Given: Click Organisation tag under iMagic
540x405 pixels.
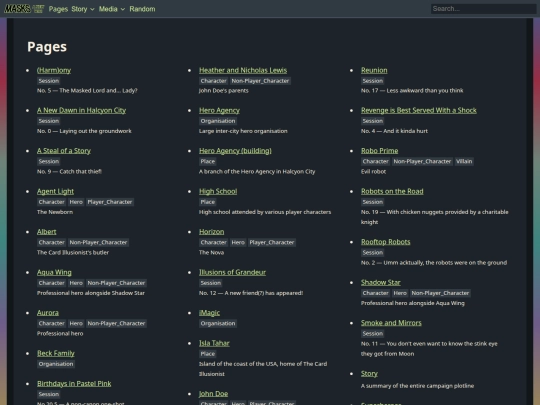Looking at the screenshot, I should pyautogui.click(x=218, y=323).
